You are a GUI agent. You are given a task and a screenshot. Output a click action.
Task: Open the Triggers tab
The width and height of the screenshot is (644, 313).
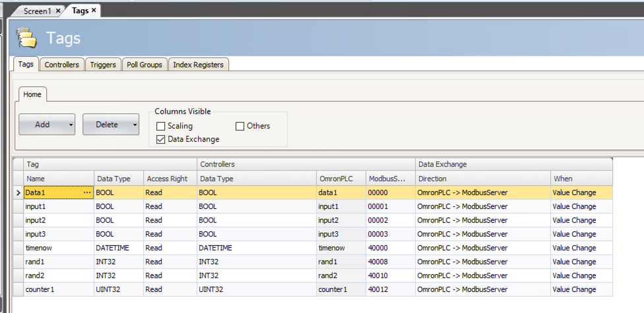tap(103, 65)
